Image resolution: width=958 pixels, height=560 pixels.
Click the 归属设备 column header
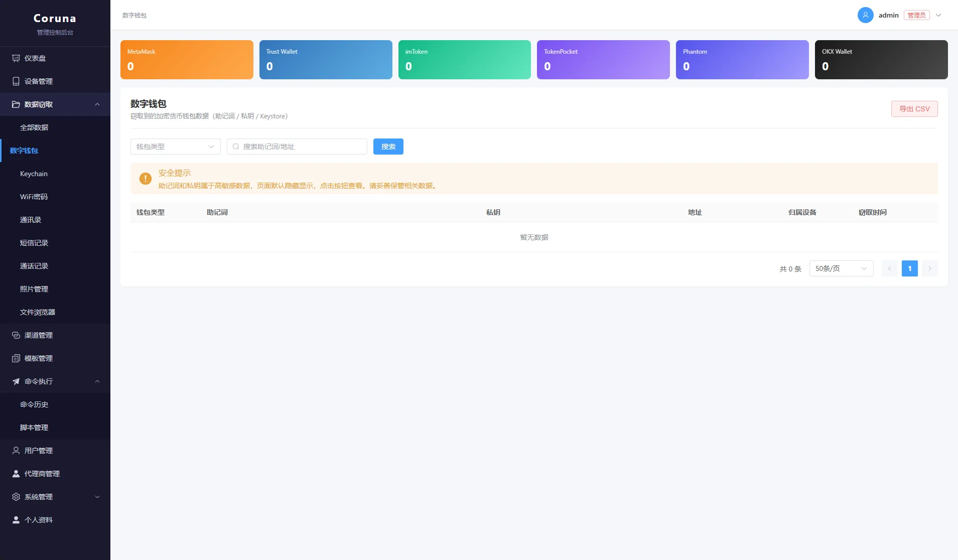point(802,212)
